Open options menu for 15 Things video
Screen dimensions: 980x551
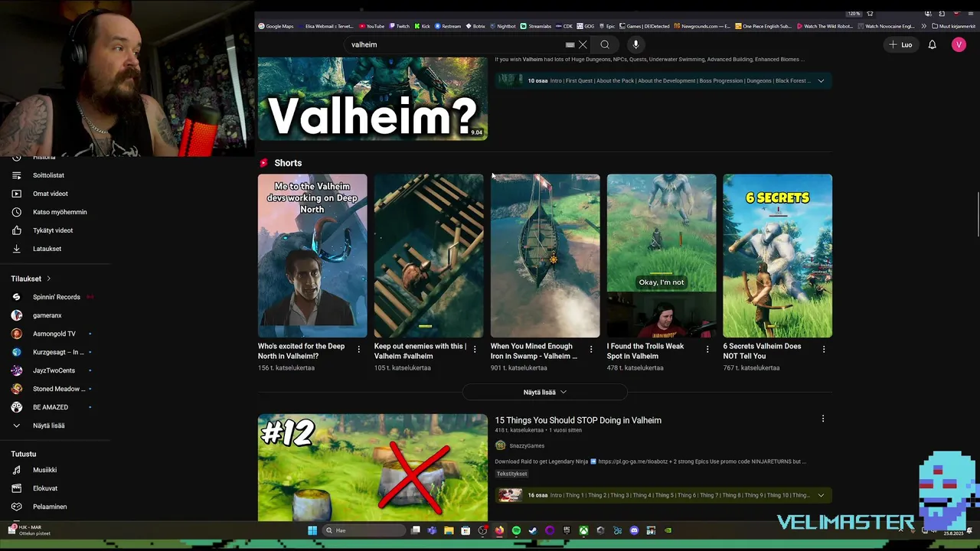pyautogui.click(x=823, y=419)
